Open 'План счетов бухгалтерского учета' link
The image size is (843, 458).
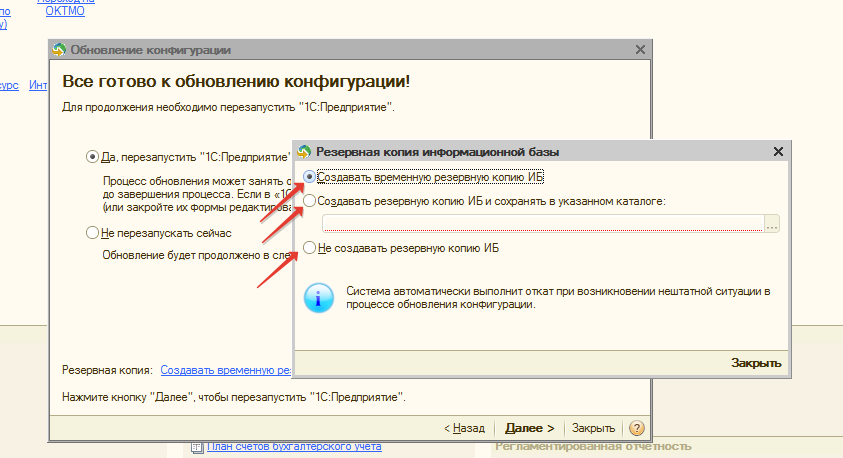pos(294,446)
